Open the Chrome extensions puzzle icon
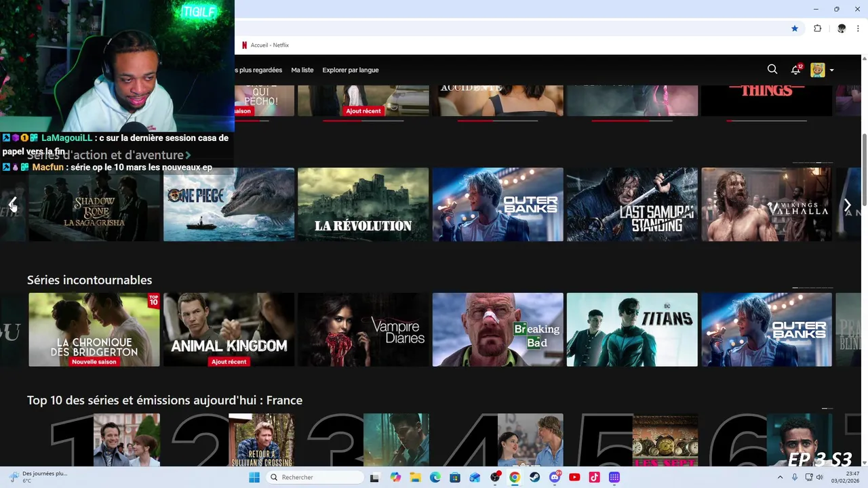The image size is (868, 488). pos(818,28)
